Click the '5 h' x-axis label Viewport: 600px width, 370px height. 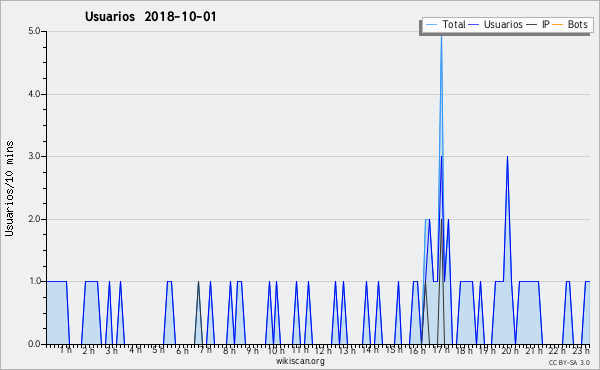158,350
